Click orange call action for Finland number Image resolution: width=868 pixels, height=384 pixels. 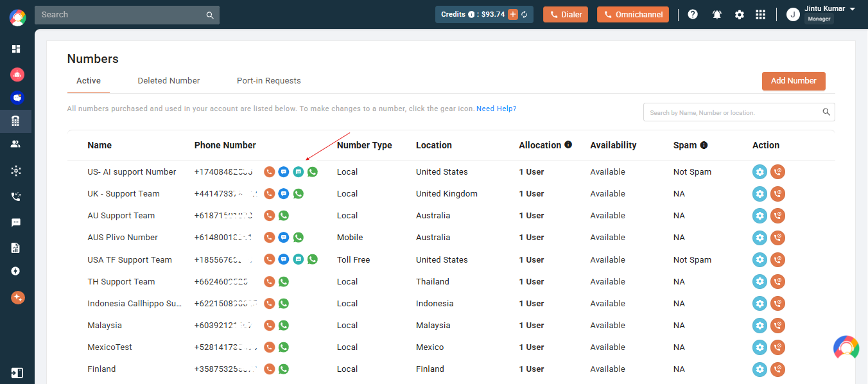coord(778,369)
